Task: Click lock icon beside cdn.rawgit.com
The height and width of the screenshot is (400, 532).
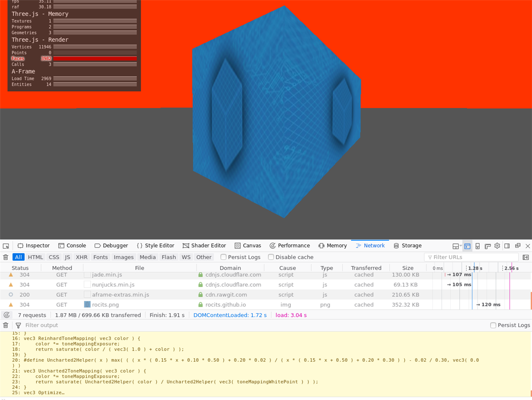Action: (201, 295)
